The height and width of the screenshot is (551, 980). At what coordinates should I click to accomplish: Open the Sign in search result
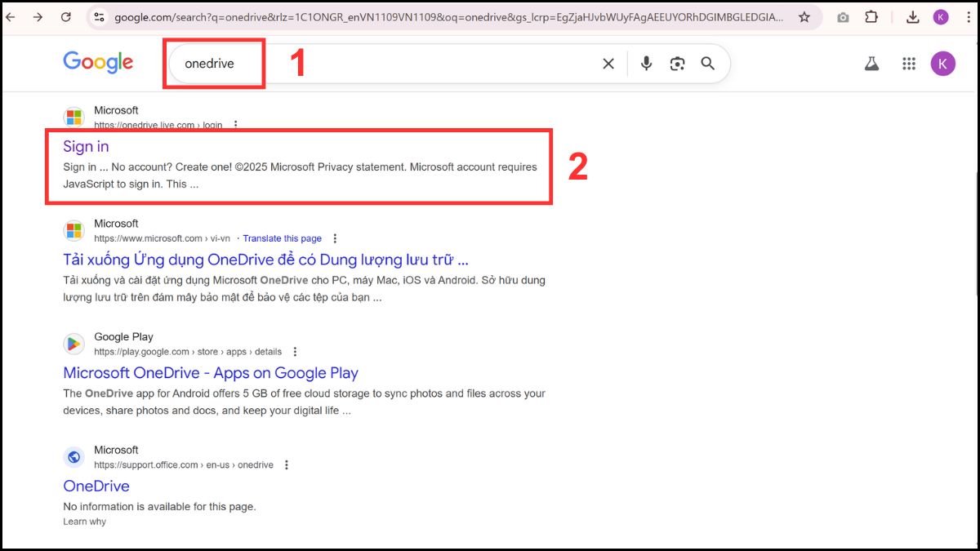click(x=86, y=146)
